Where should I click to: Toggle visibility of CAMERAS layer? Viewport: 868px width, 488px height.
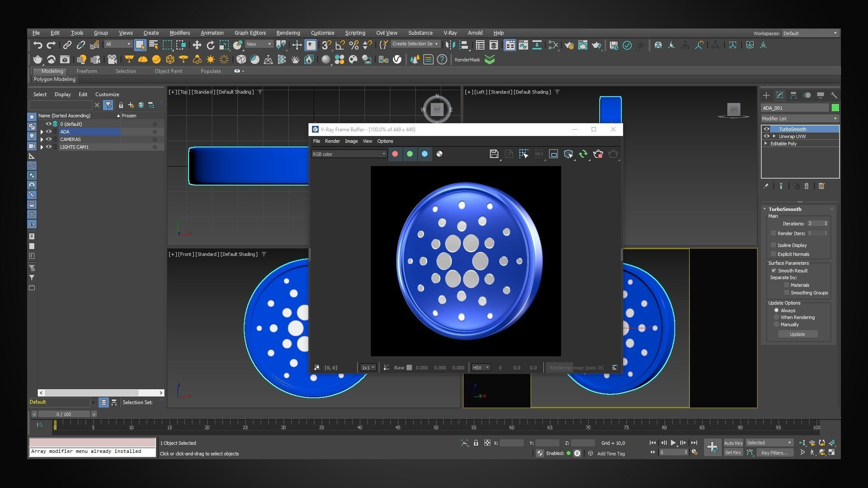coord(49,139)
